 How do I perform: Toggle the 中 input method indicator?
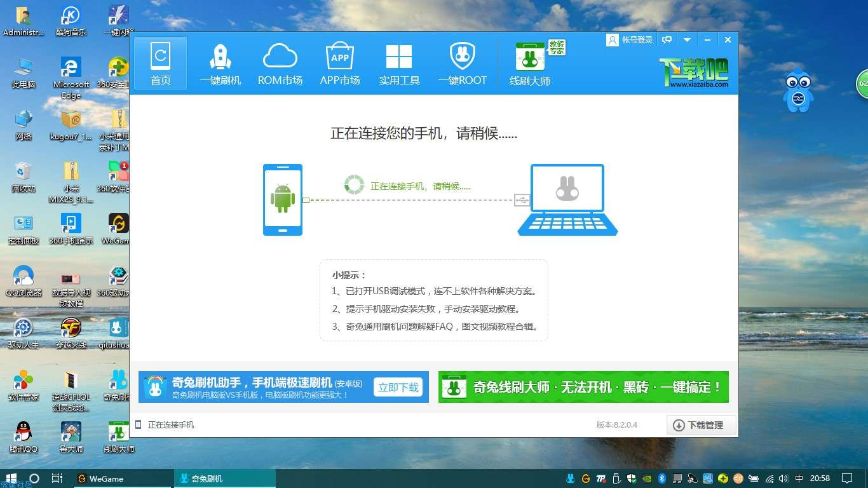coord(799,478)
